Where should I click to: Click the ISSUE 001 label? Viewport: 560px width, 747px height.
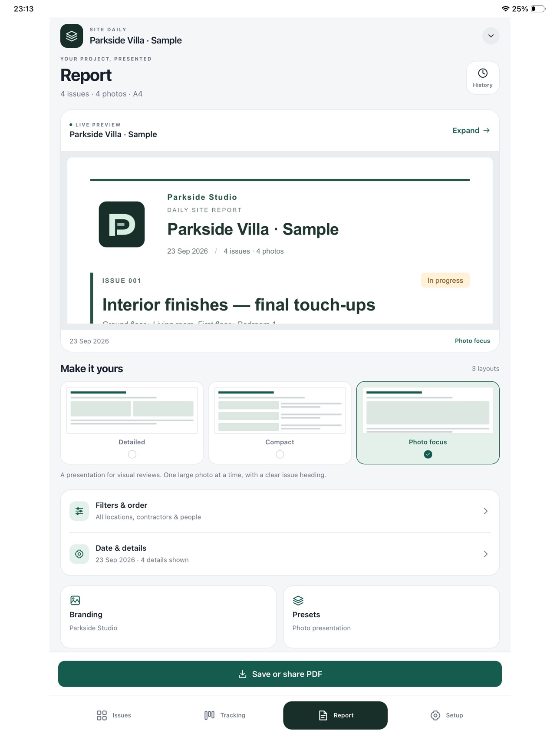point(122,281)
